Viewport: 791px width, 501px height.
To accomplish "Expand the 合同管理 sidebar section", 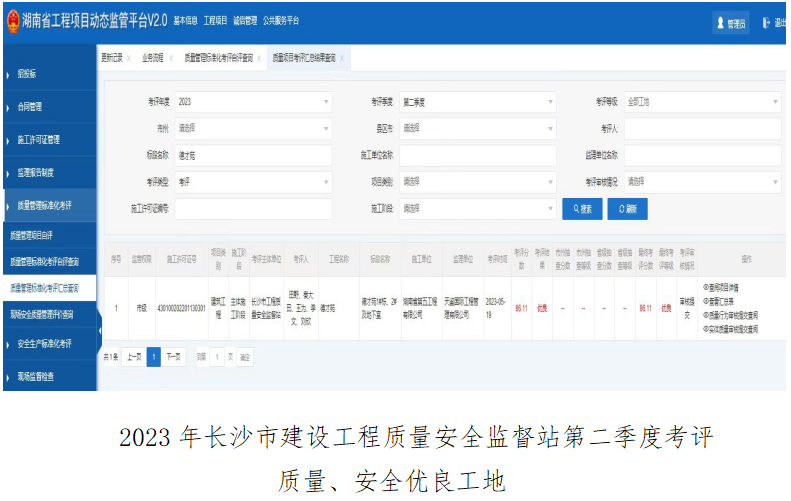I will click(x=49, y=107).
